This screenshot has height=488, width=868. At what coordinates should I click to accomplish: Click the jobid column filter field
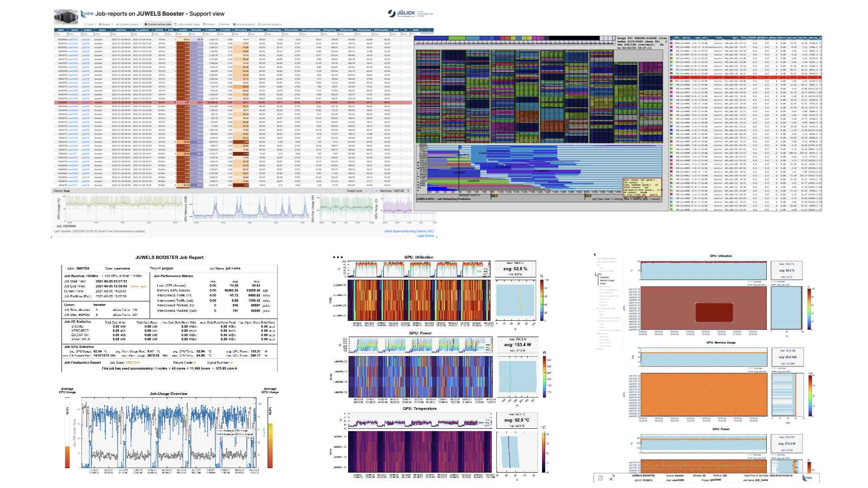61,34
